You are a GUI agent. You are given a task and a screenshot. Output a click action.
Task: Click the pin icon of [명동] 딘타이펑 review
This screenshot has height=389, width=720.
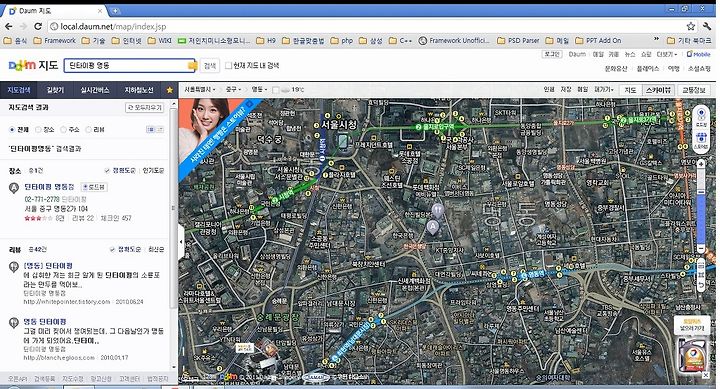[14, 267]
